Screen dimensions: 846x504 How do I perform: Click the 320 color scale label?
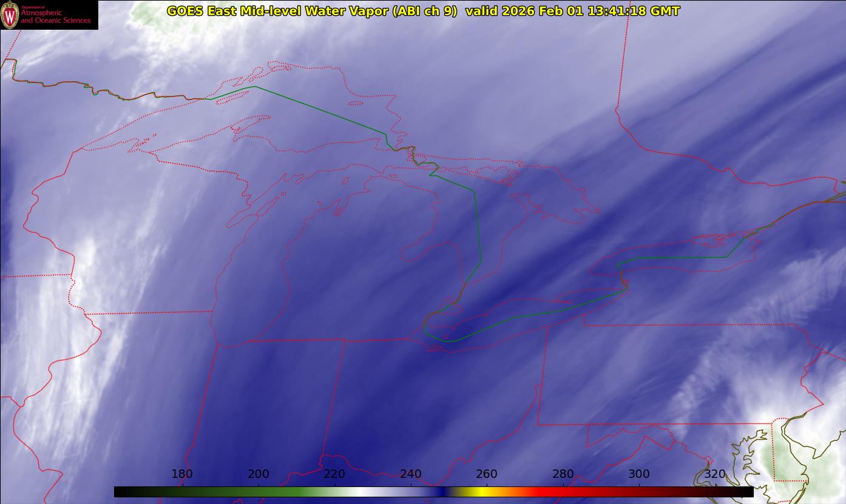tap(715, 474)
